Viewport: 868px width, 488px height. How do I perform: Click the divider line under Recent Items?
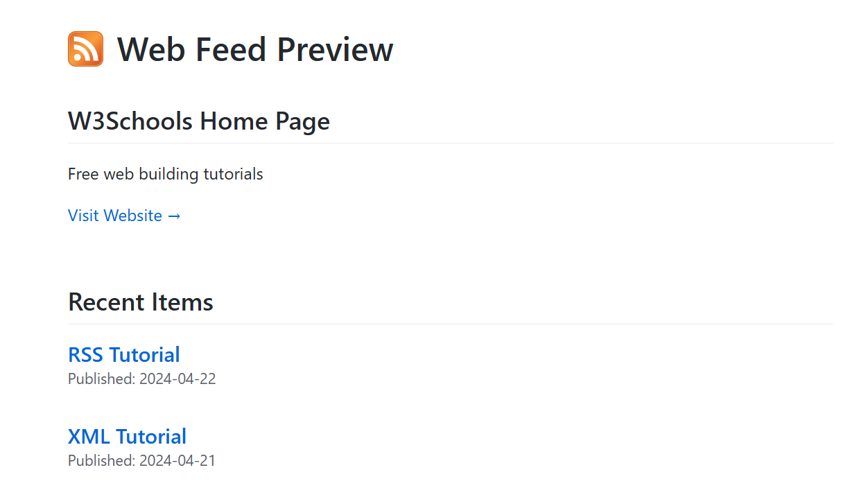tap(451, 324)
